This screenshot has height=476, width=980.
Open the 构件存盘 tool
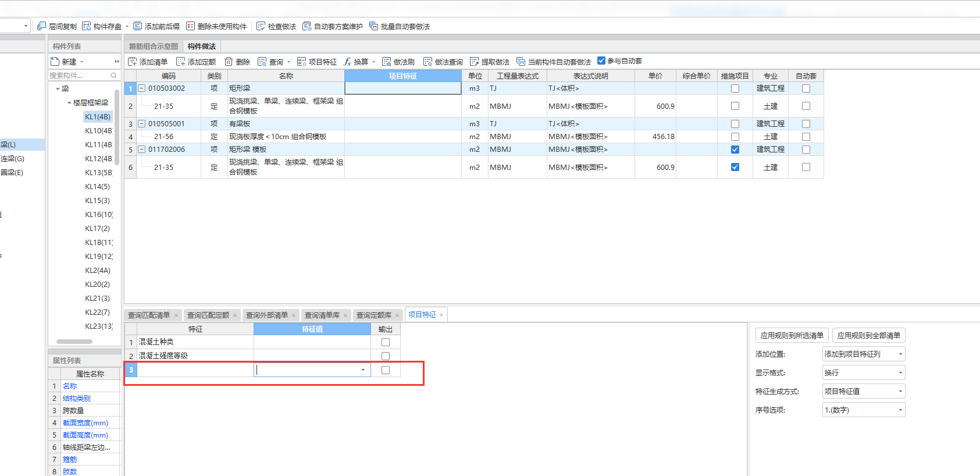point(86,26)
